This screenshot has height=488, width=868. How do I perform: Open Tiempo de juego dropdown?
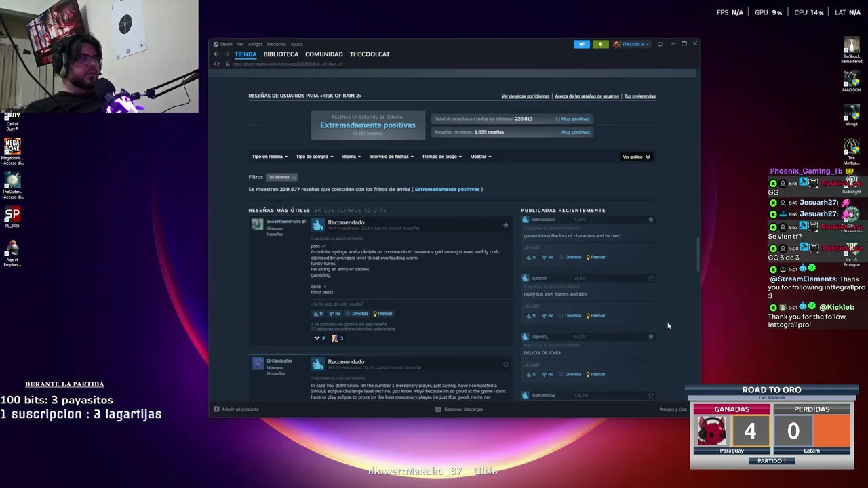[x=441, y=157]
